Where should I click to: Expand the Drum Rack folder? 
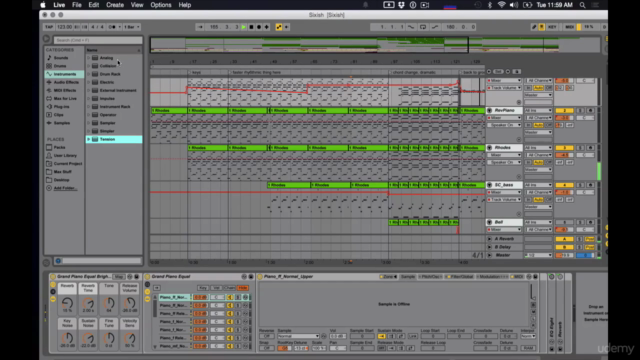click(89, 74)
